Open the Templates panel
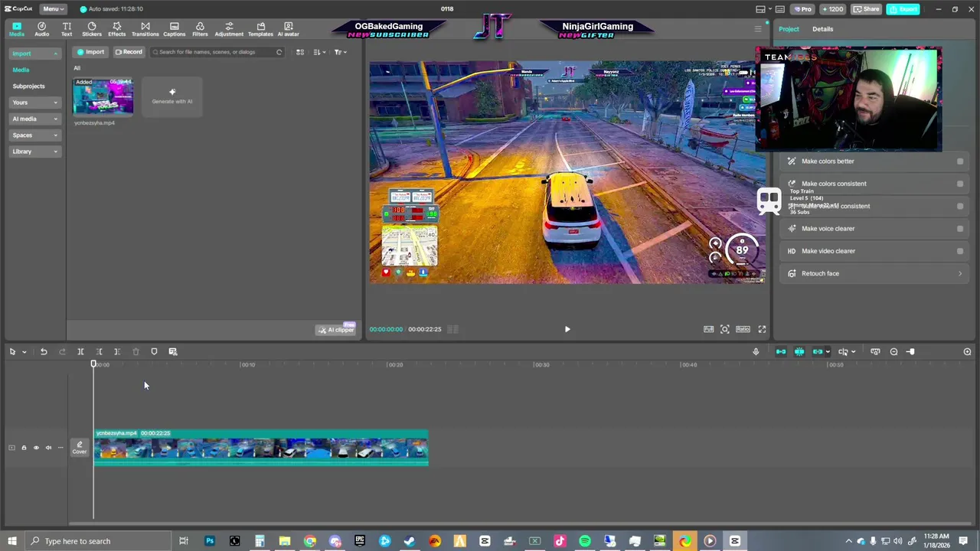 tap(260, 29)
